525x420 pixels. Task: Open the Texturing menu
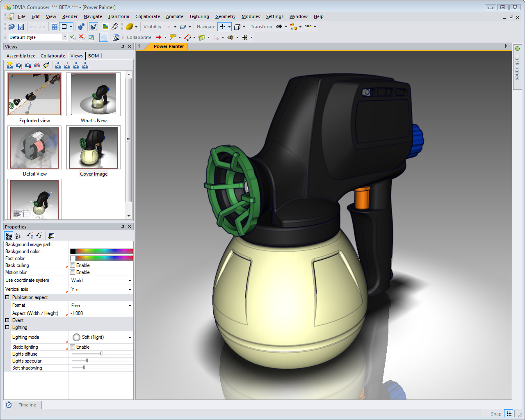click(199, 16)
